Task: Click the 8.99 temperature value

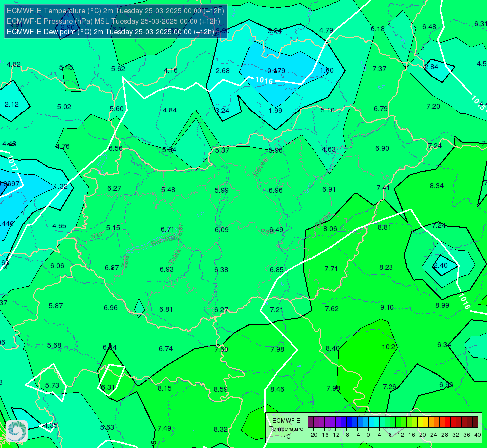Action: pyautogui.click(x=442, y=305)
